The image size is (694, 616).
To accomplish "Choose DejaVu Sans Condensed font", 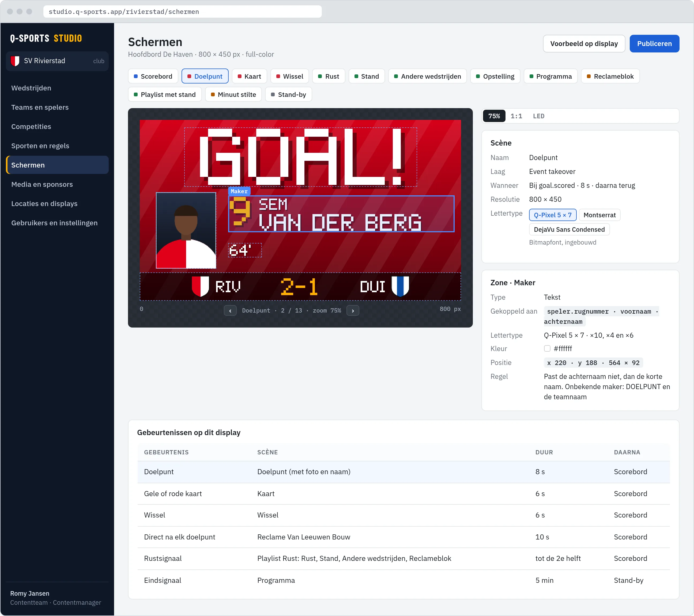I will pos(569,229).
